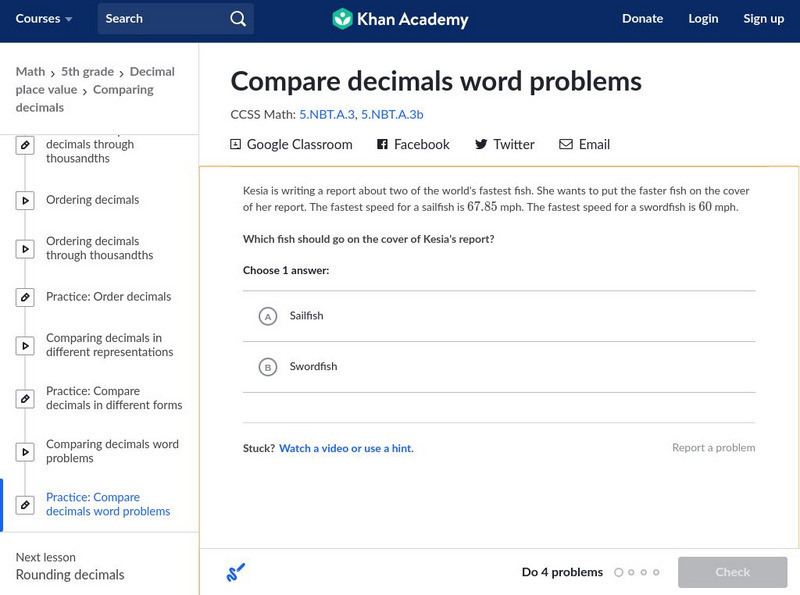800x595 pixels.
Task: Share the exercise on Facebook
Action: click(413, 144)
